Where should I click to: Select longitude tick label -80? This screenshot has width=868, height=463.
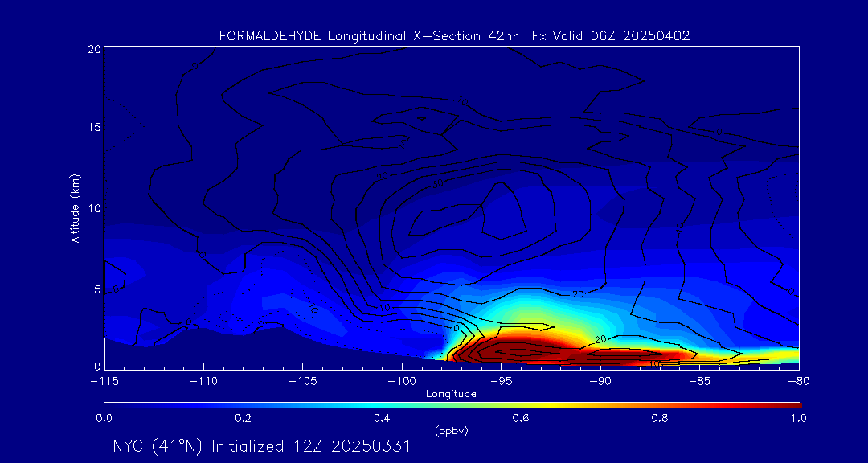point(798,382)
